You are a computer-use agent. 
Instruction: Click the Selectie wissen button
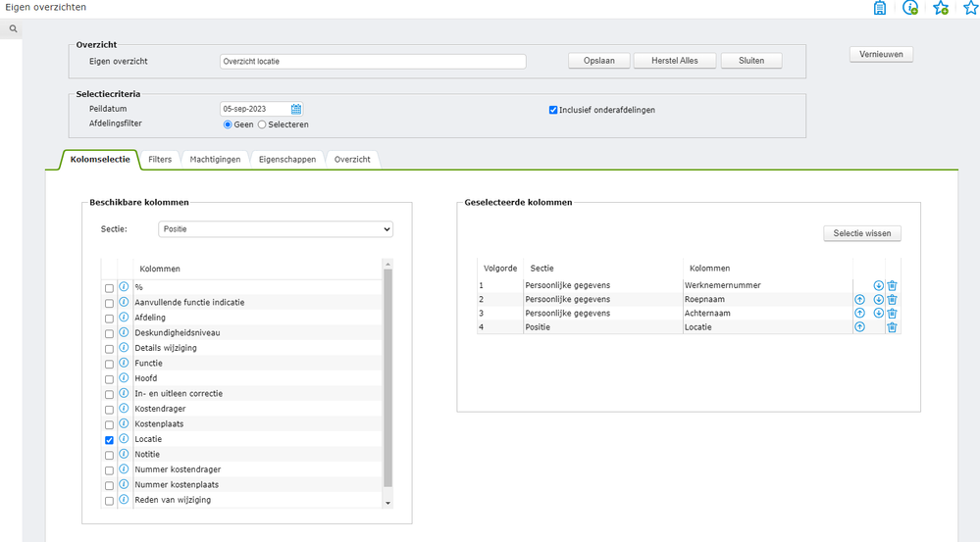coord(862,233)
